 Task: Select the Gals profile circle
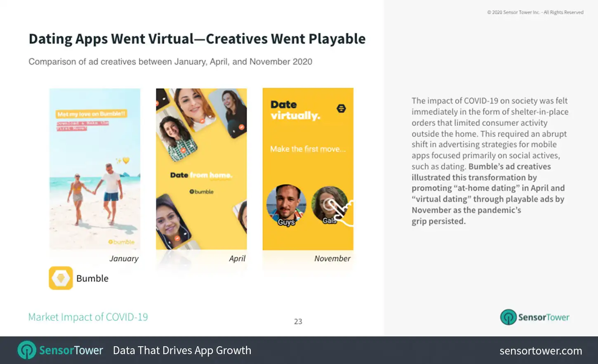pyautogui.click(x=330, y=205)
